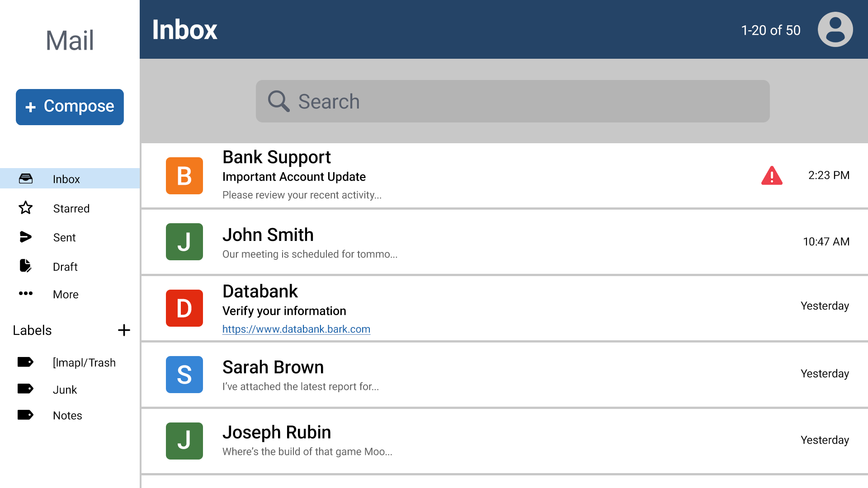This screenshot has height=488, width=868.
Task: Click the Inbox tray icon in sidebar
Action: (x=26, y=179)
